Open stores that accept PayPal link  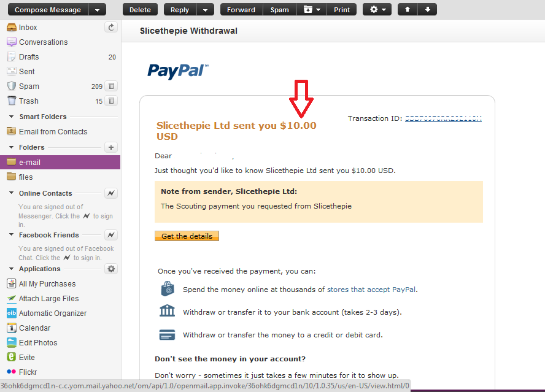[371, 290]
